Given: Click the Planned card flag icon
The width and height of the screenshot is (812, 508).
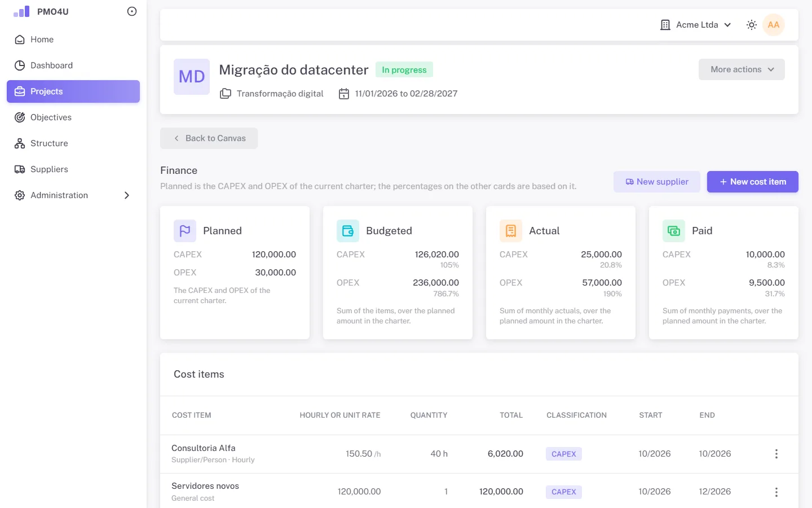Looking at the screenshot, I should point(185,231).
